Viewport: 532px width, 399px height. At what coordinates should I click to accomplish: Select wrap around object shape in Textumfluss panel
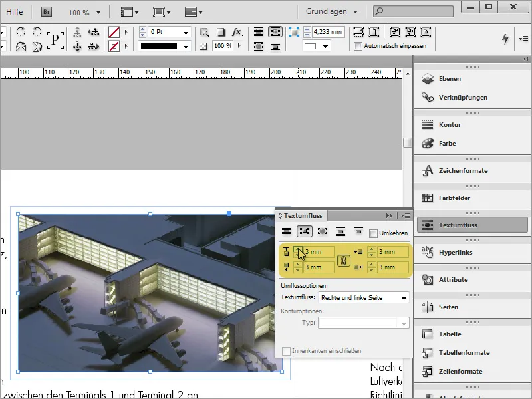[x=323, y=231]
